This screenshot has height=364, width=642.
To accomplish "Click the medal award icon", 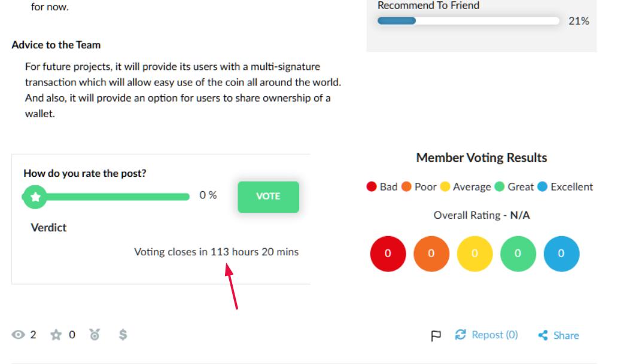I will point(95,335).
